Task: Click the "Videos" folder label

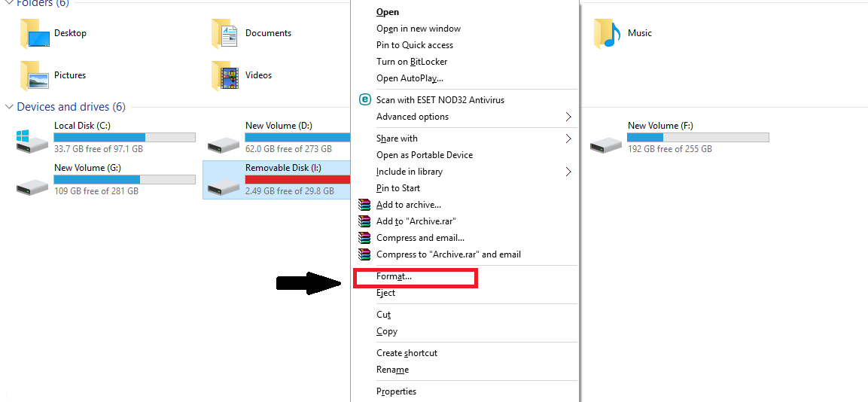Action: click(258, 75)
